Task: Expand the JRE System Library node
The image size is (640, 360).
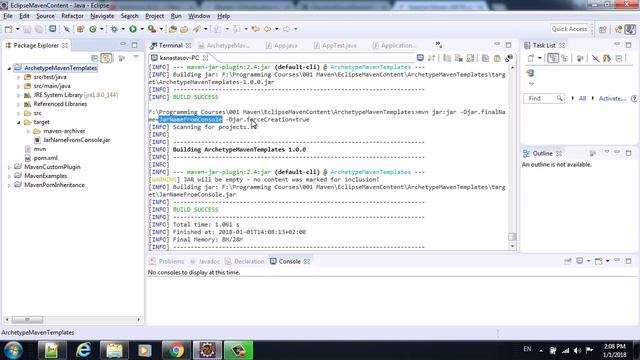Action: (19, 95)
